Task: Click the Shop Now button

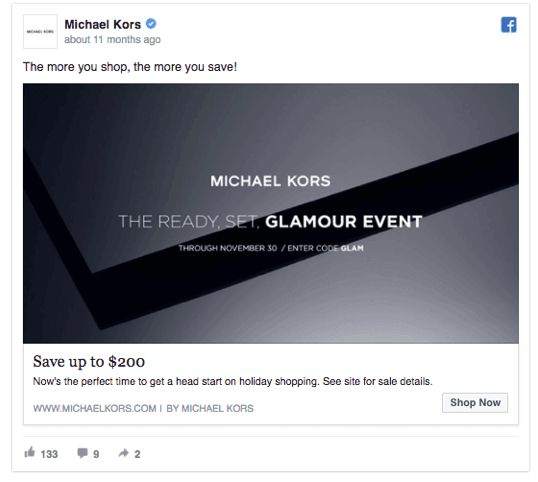Action: [475, 402]
